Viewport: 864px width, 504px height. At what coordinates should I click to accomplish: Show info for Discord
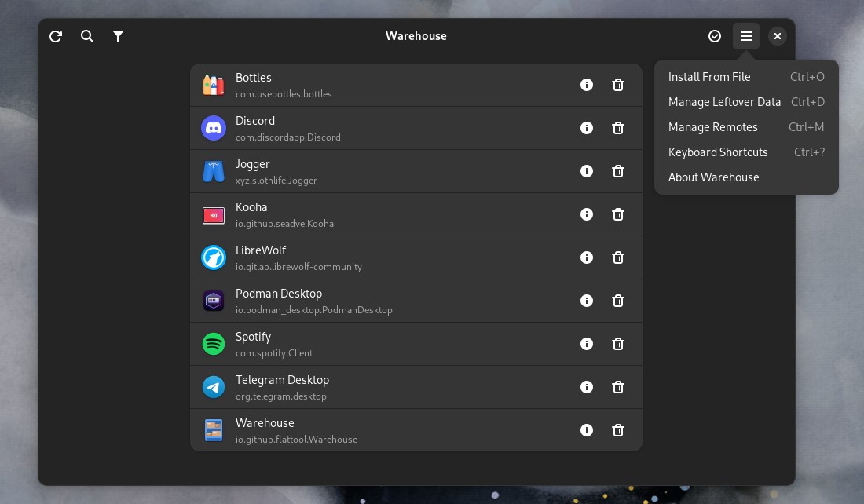coord(587,128)
